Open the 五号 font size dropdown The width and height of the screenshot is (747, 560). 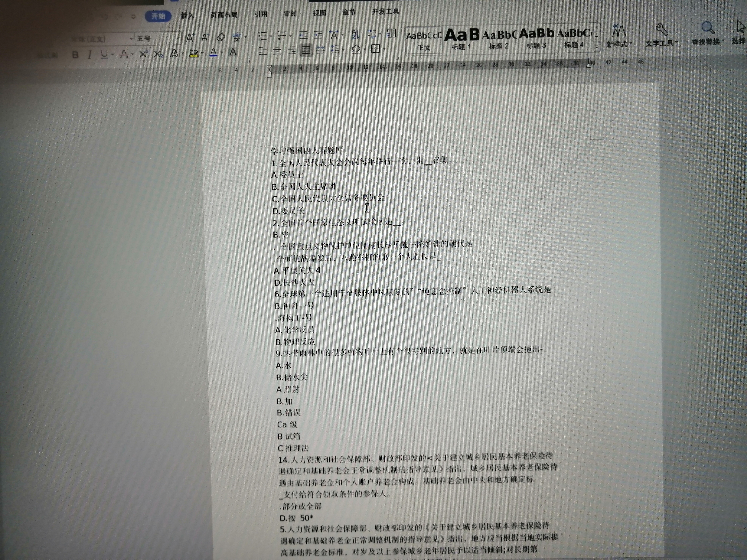(x=178, y=38)
